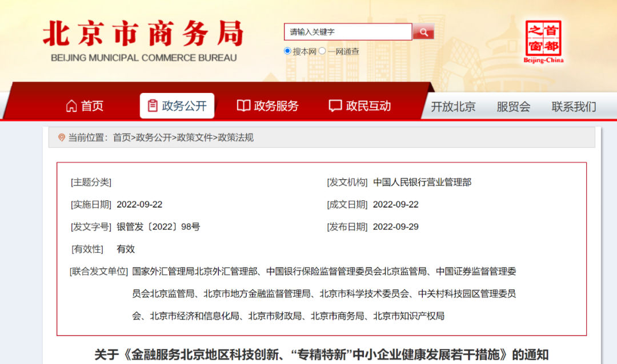Viewport: 617px width, 364px height.
Task: Click the [联合发文单位] field label
Action: coord(99,272)
